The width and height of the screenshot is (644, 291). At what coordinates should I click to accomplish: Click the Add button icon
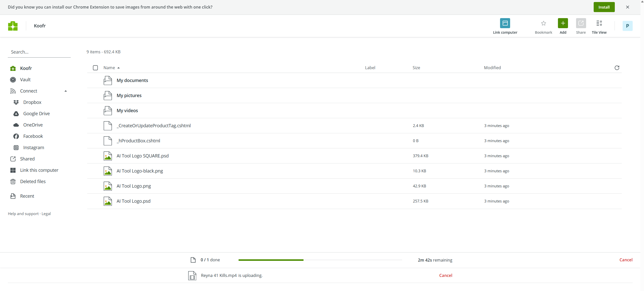[x=563, y=23]
